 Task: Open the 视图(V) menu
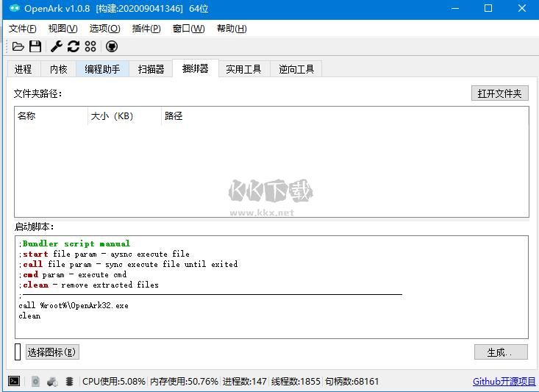(63, 29)
